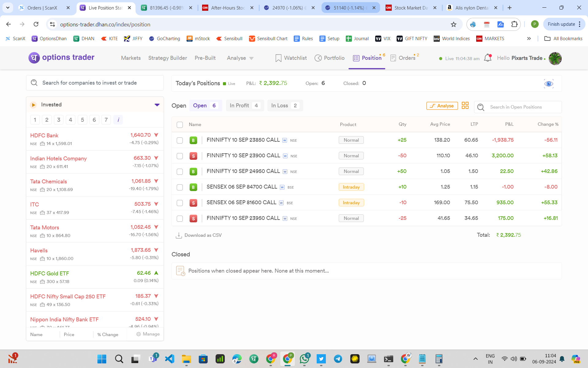Open the ScanX bookmark
588x368 pixels.
(15, 38)
